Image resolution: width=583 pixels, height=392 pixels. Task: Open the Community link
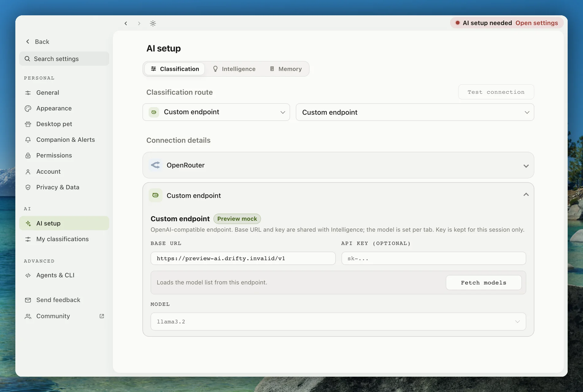[64, 316]
